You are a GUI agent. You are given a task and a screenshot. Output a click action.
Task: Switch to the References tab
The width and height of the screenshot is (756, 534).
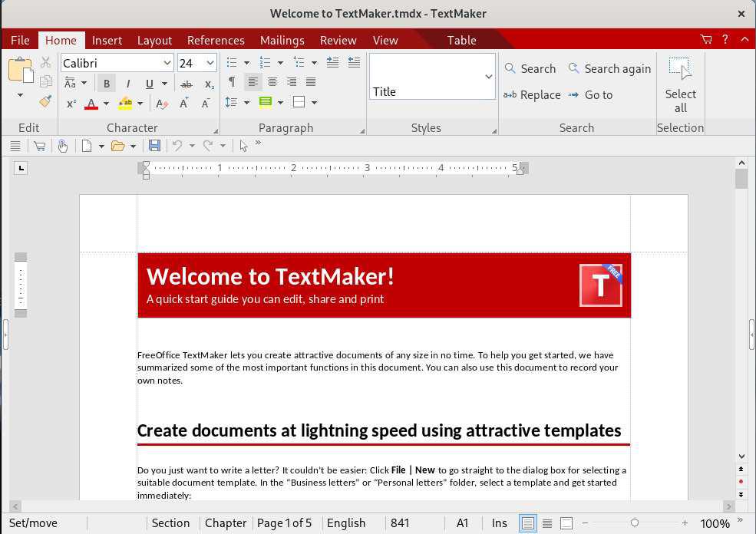point(216,41)
